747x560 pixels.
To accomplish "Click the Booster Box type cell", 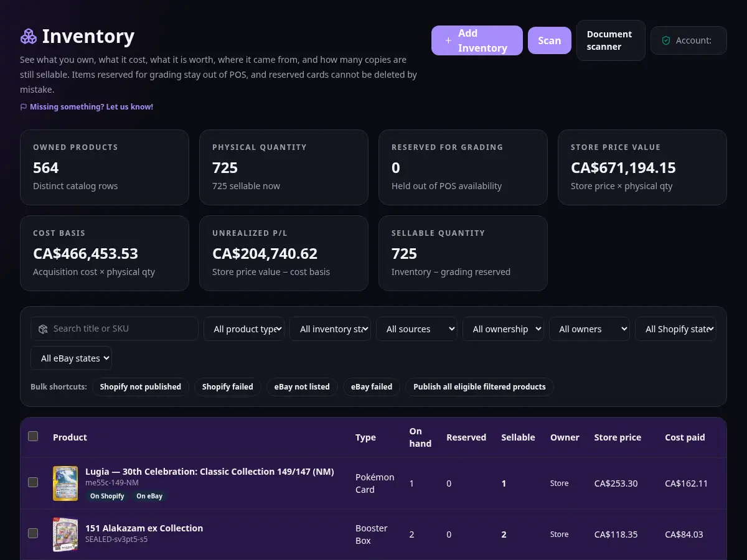I will 372,534.
